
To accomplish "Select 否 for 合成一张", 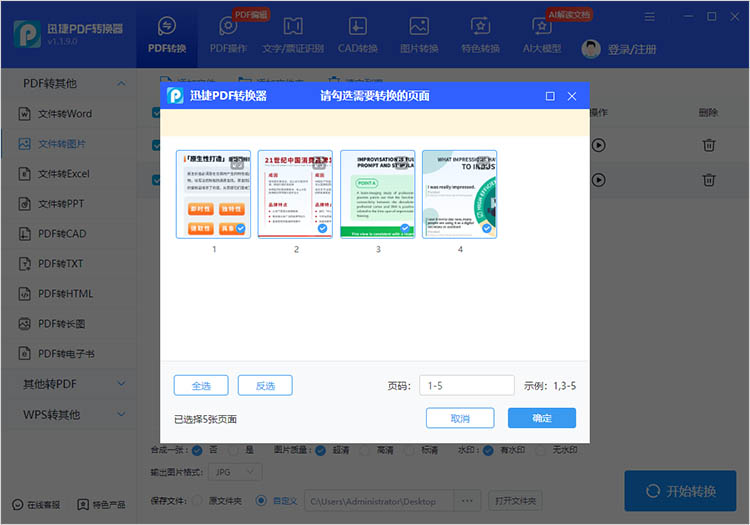I will coord(197,450).
